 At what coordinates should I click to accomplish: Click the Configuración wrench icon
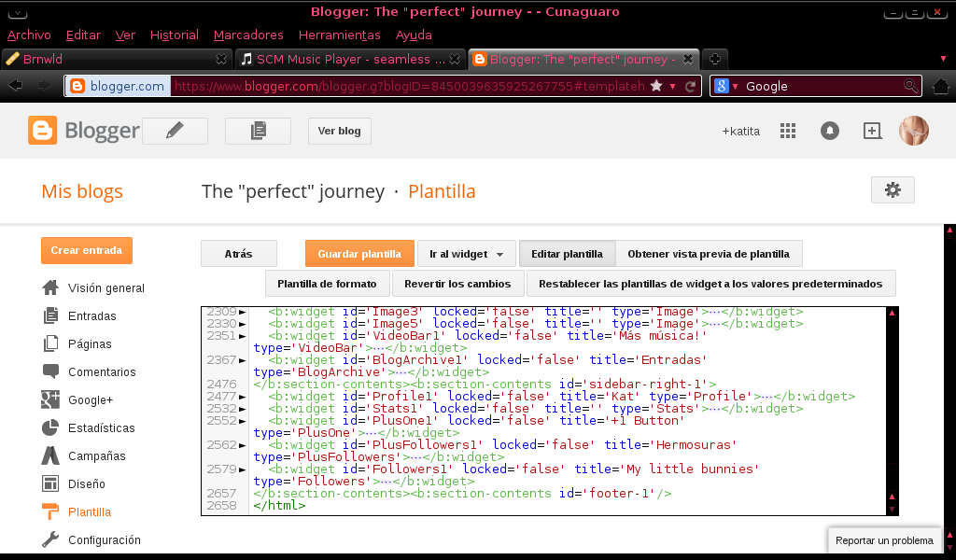tap(50, 539)
